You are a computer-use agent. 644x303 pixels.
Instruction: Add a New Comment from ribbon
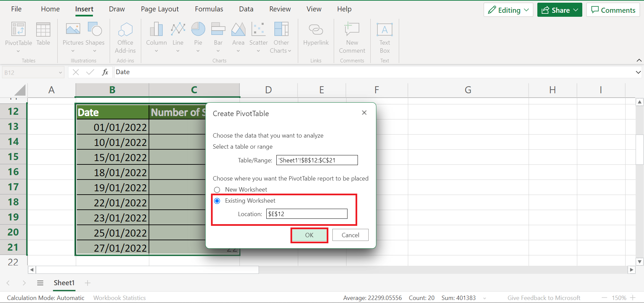tap(352, 30)
